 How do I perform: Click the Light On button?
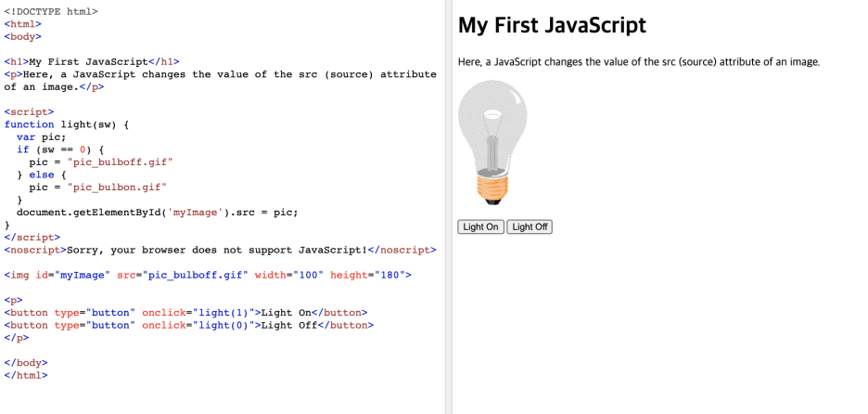click(x=480, y=226)
